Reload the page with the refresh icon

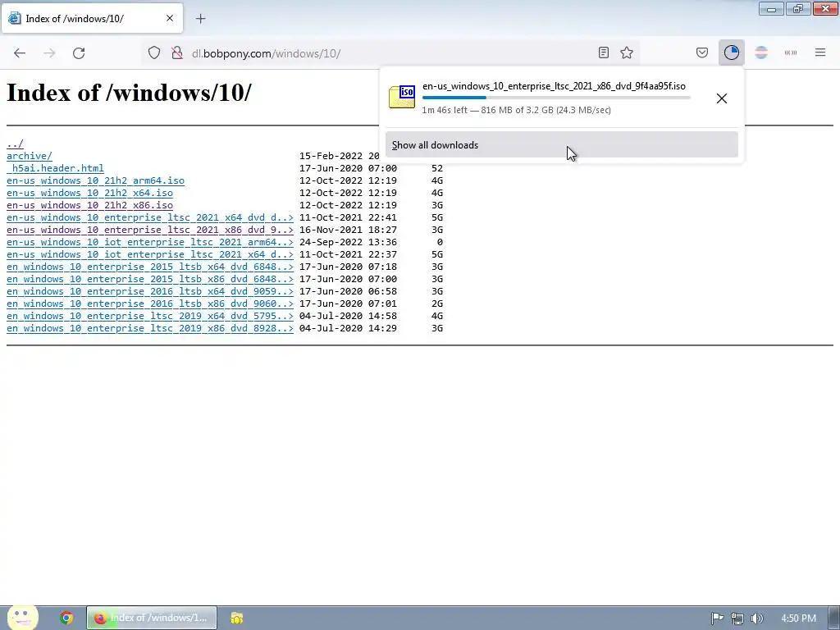(79, 53)
